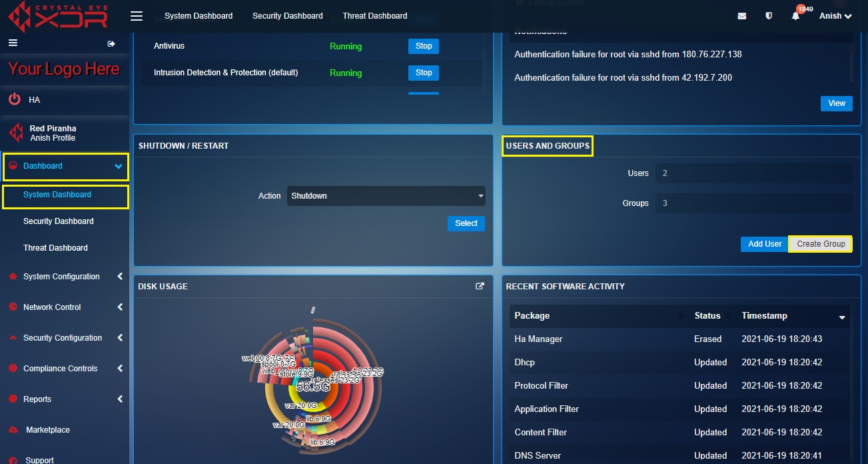Image resolution: width=868 pixels, height=464 pixels.
Task: Expand the Compliance Controls chevron
Action: tap(120, 369)
